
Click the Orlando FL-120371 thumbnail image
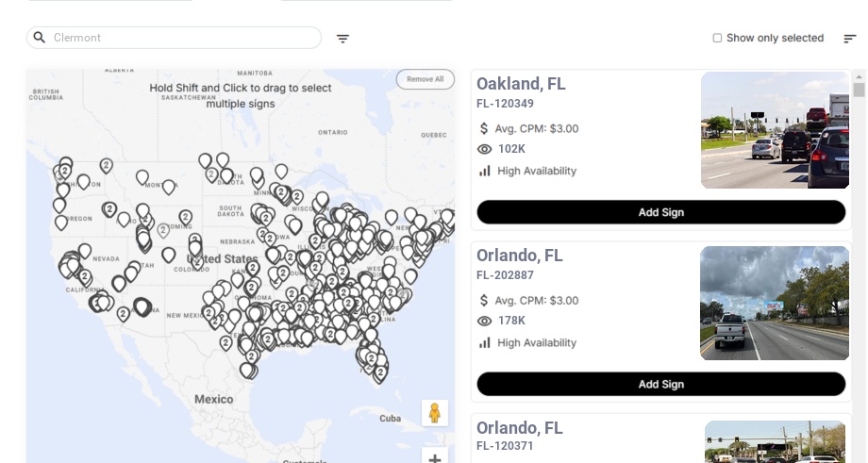[776, 442]
